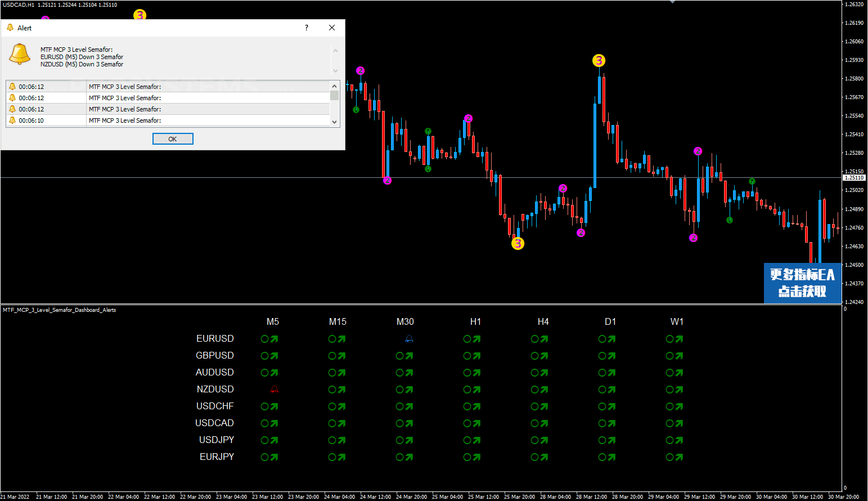Click the chart shift triangle at the chart top
The image size is (868, 501).
[672, 2]
